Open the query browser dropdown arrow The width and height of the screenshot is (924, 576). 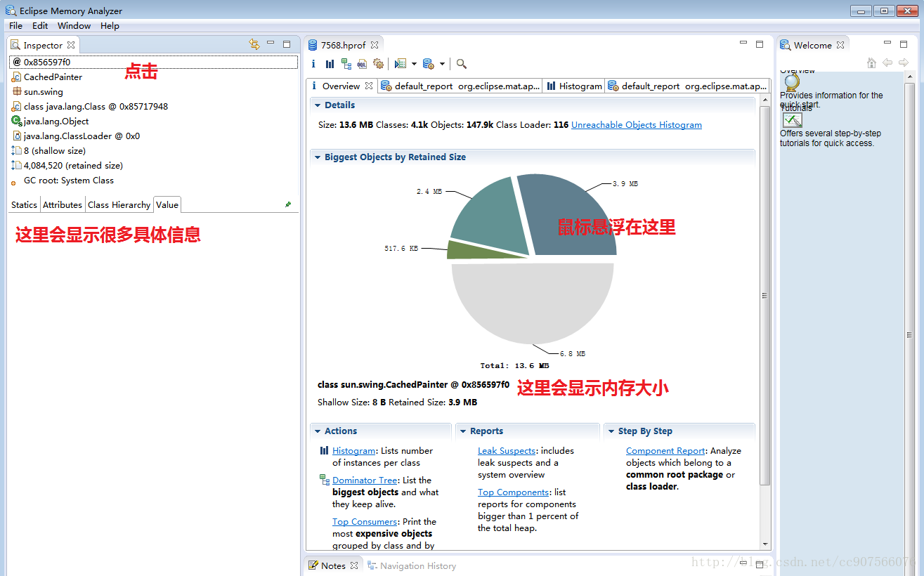[x=442, y=64]
